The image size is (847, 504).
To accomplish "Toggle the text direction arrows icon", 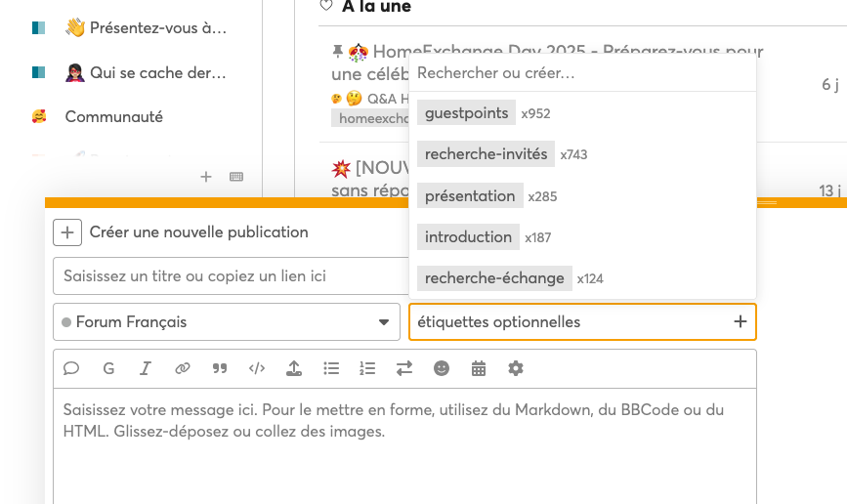I will point(404,368).
